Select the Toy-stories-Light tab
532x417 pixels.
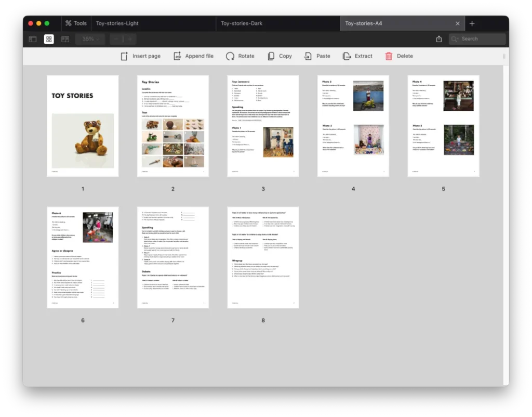click(119, 23)
